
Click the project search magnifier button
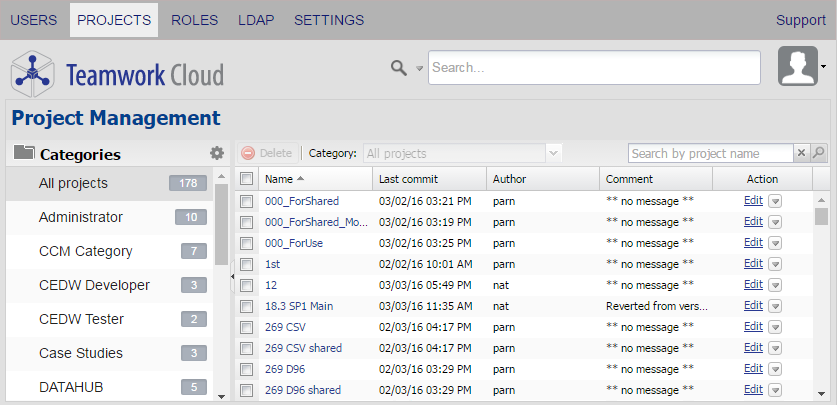[818, 153]
